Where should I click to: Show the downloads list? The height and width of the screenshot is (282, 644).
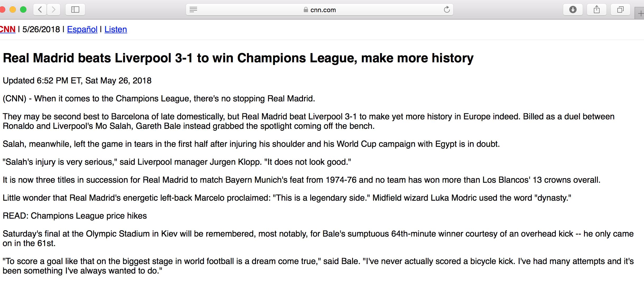pos(573,10)
